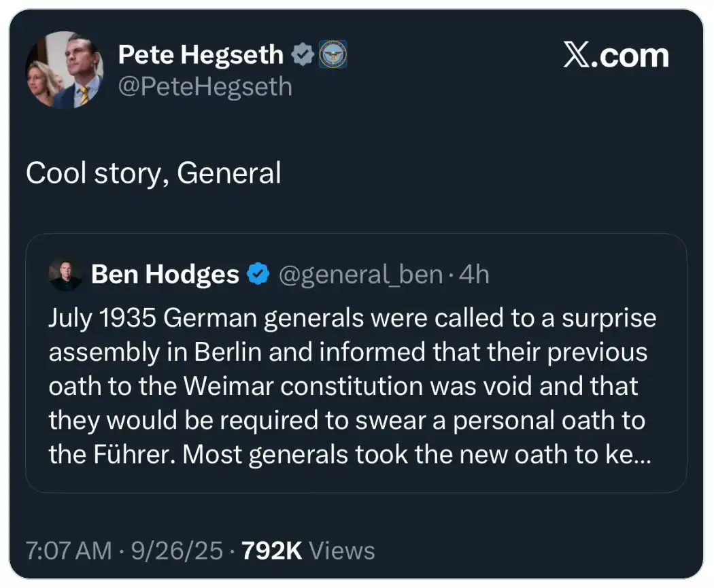Open the "Pete Hegseth" display name

click(x=201, y=54)
